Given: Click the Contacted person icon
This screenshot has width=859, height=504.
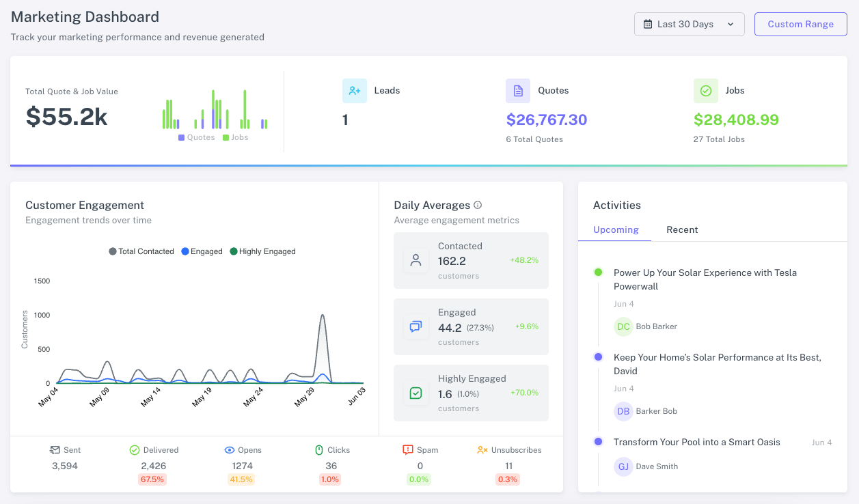Looking at the screenshot, I should 415,260.
